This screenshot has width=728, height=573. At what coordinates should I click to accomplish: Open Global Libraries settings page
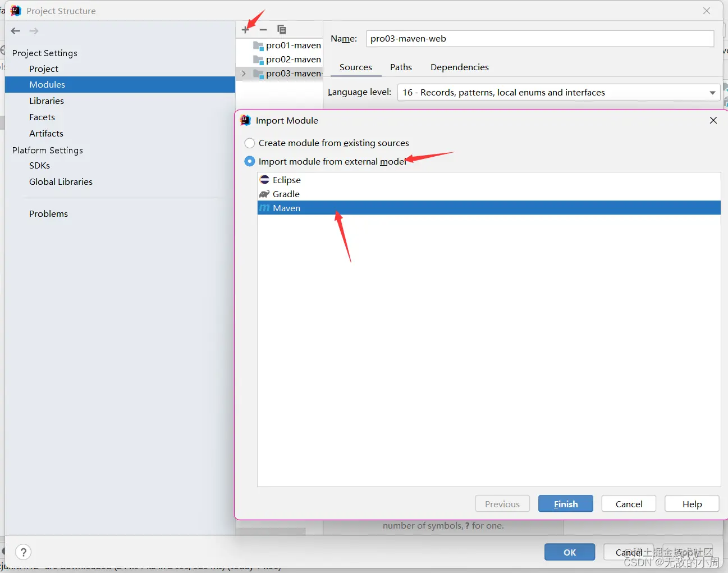pos(61,181)
